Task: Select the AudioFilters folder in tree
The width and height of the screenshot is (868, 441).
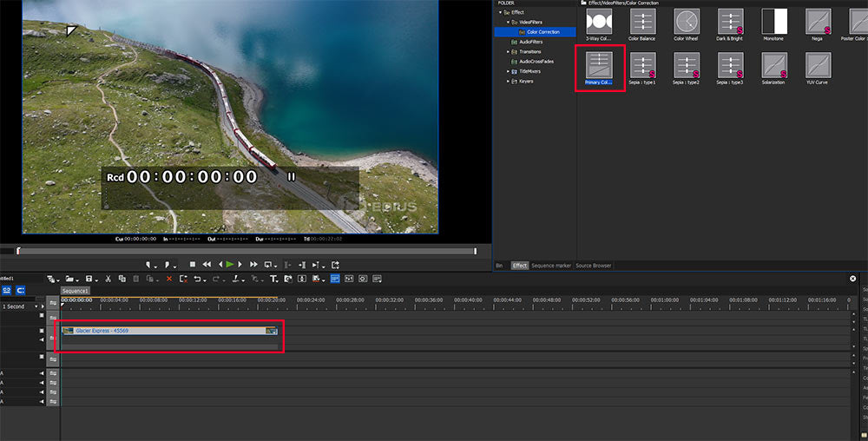Action: (530, 42)
